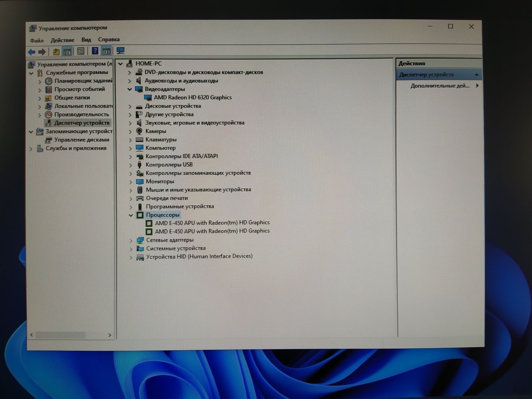Image resolution: width=532 pixels, height=399 pixels.
Task: Select Звуковые, игровые и видеоустройства row
Action: click(x=195, y=123)
